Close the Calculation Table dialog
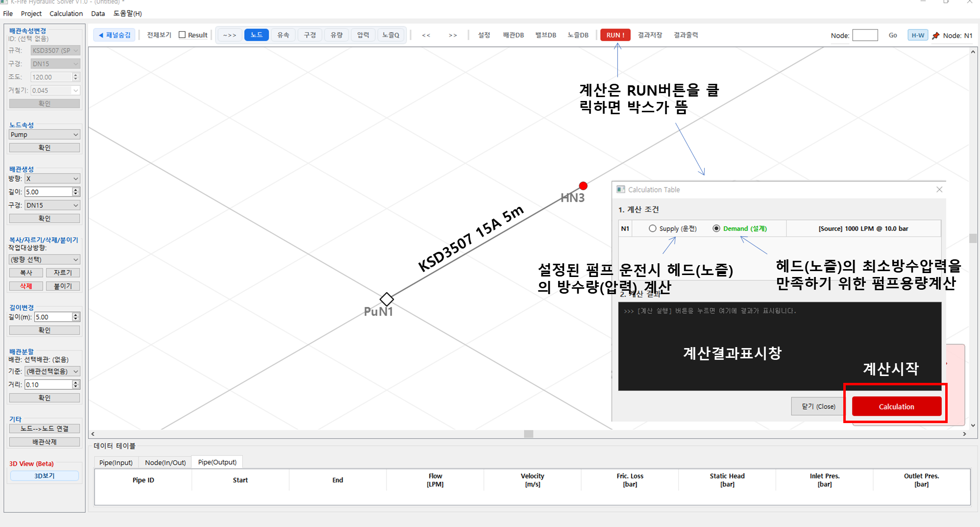The image size is (980, 527). click(x=939, y=190)
